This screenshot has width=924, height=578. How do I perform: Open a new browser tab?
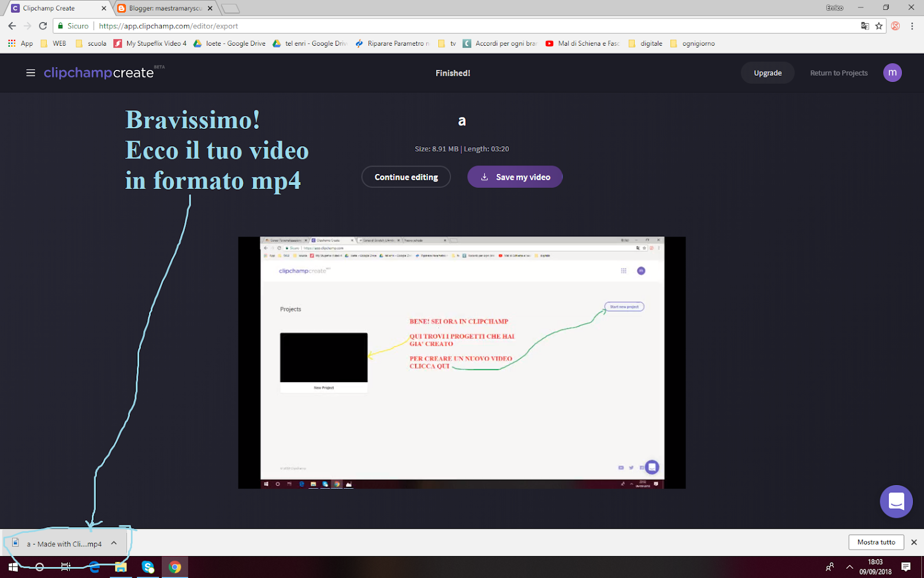tap(230, 9)
